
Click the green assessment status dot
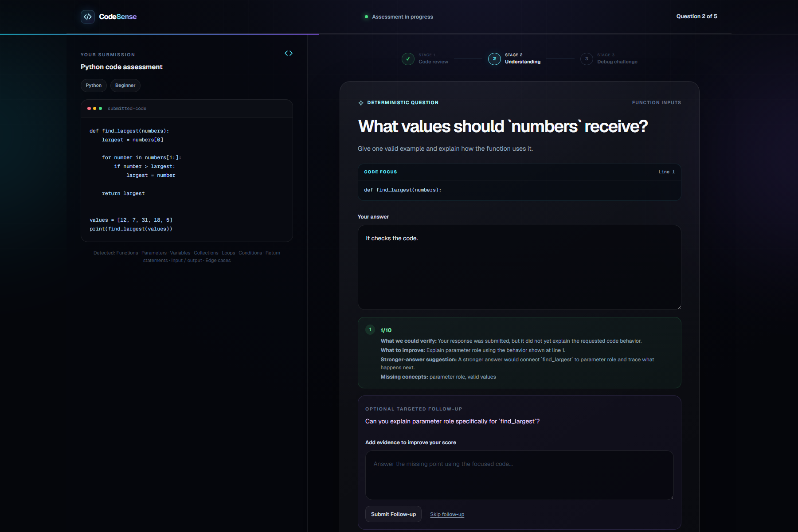tap(366, 17)
